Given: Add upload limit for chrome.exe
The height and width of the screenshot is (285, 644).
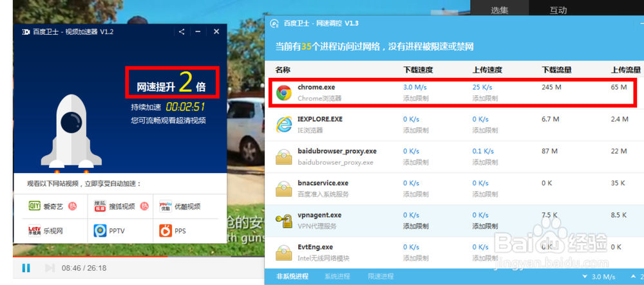Looking at the screenshot, I should point(485,98).
